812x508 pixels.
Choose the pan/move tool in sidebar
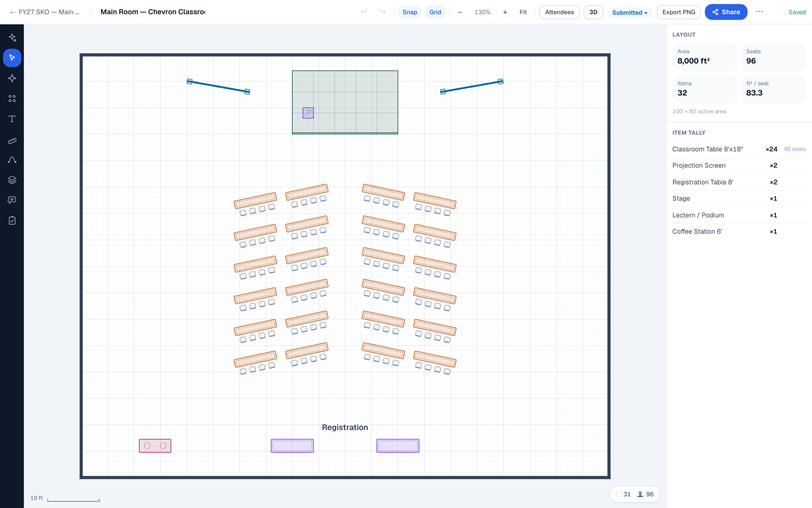tap(12, 78)
